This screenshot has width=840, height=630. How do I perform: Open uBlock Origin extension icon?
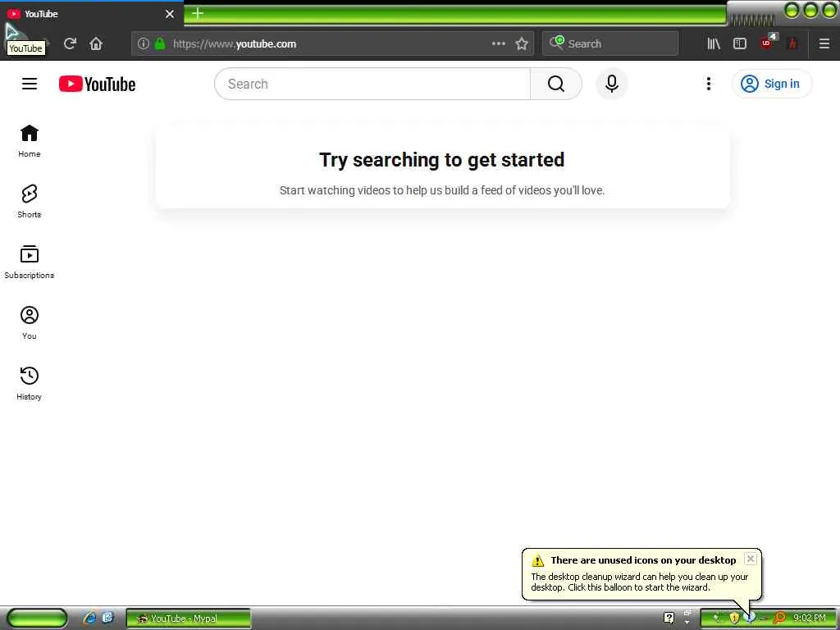(x=767, y=43)
